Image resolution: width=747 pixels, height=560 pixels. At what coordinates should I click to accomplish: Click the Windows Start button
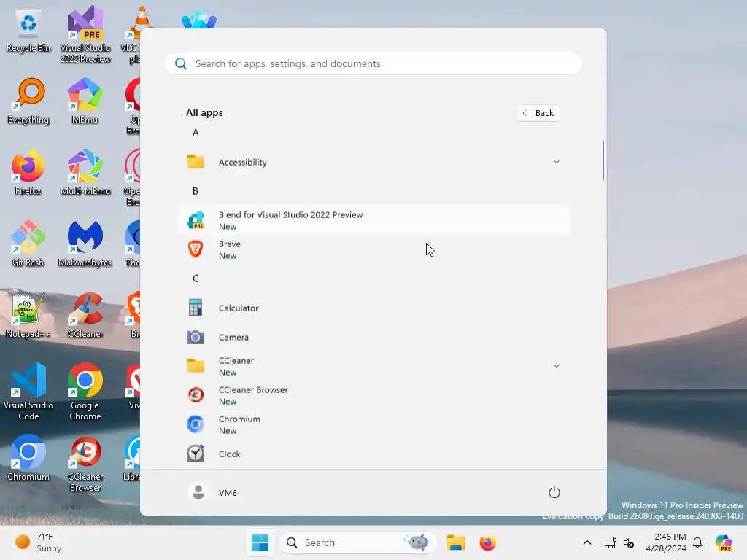coord(260,542)
